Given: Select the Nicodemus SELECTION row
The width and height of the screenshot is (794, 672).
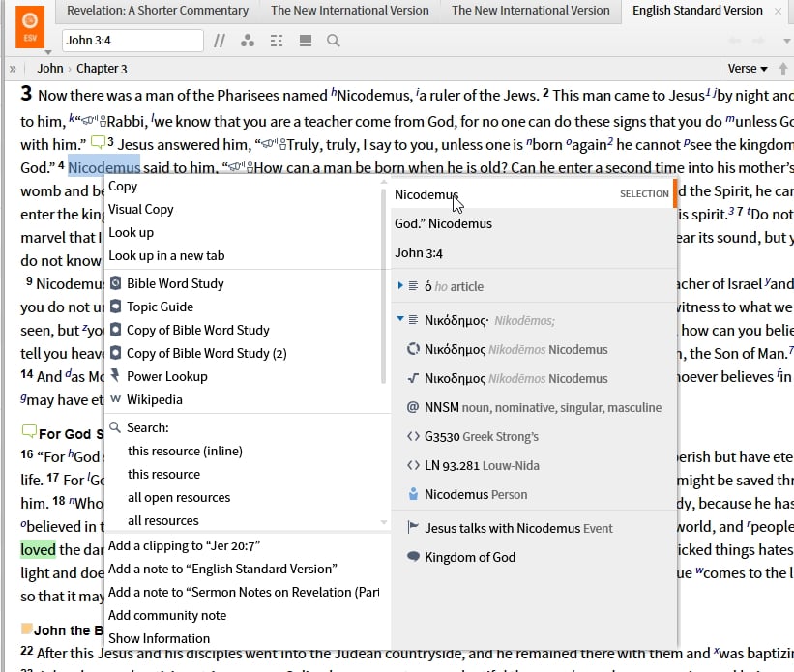Looking at the screenshot, I should pyautogui.click(x=534, y=194).
